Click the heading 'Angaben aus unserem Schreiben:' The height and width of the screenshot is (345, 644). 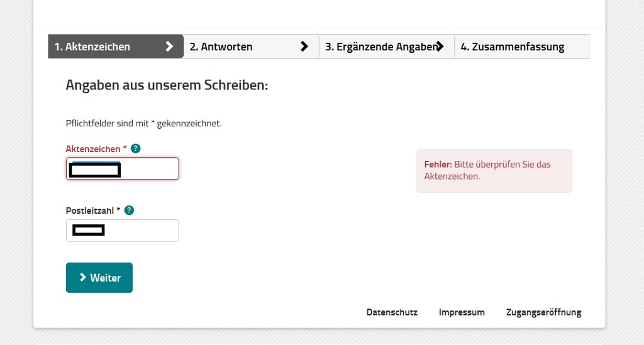[x=167, y=85]
